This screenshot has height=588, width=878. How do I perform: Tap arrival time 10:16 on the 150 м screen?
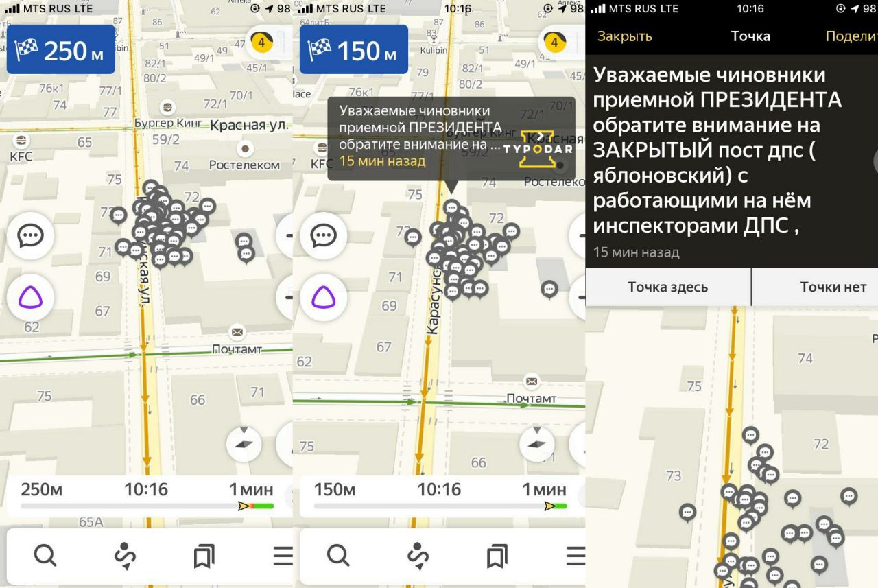coord(439,490)
